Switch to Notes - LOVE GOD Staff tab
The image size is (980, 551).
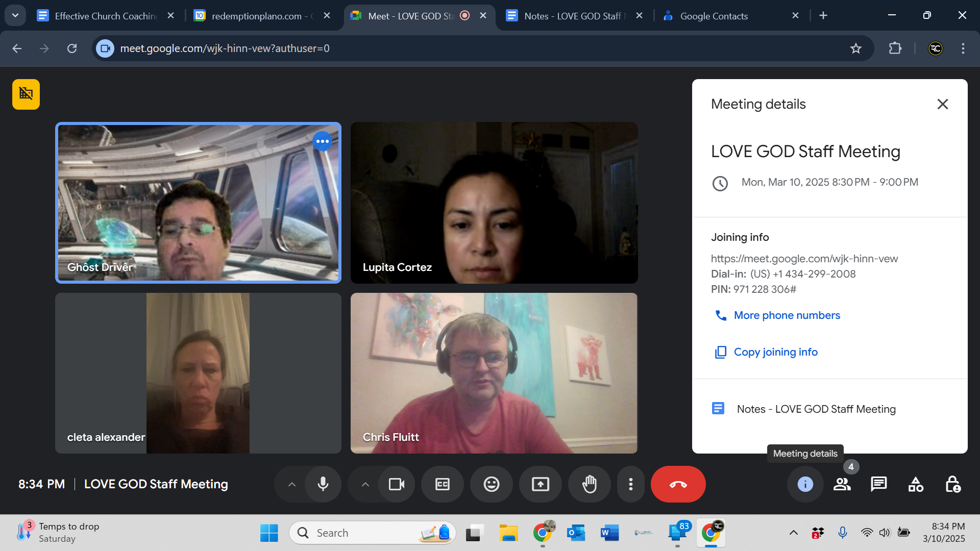pos(572,16)
